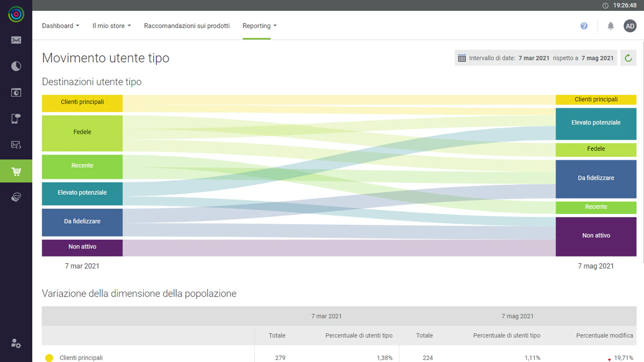The image size is (644, 362).
Task: Select the left Elevato potenziale block
Action: point(82,194)
